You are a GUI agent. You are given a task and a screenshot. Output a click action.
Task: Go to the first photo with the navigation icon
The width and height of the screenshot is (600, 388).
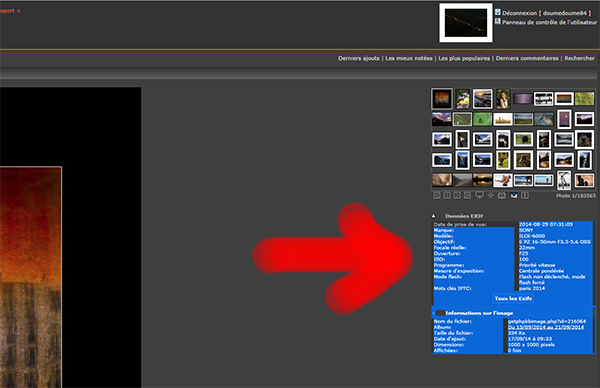pyautogui.click(x=437, y=195)
